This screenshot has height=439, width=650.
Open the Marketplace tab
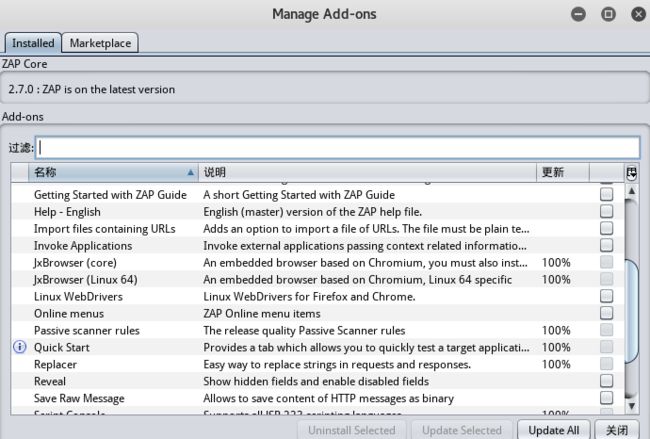[100, 43]
